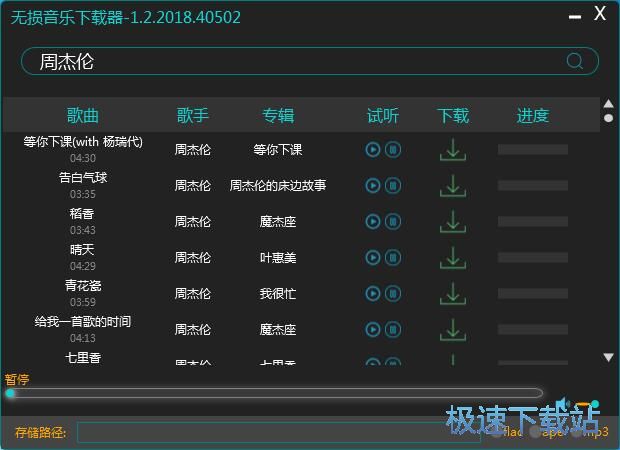Play preview of 晴天

click(373, 257)
